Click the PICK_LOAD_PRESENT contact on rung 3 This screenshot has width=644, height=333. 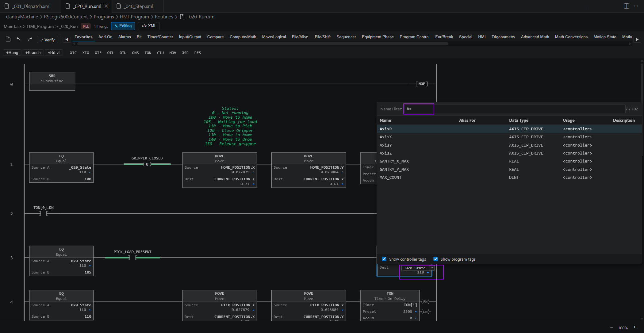(x=132, y=258)
